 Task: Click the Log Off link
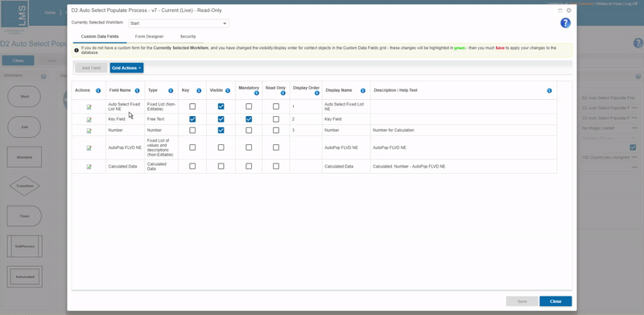(x=631, y=4)
